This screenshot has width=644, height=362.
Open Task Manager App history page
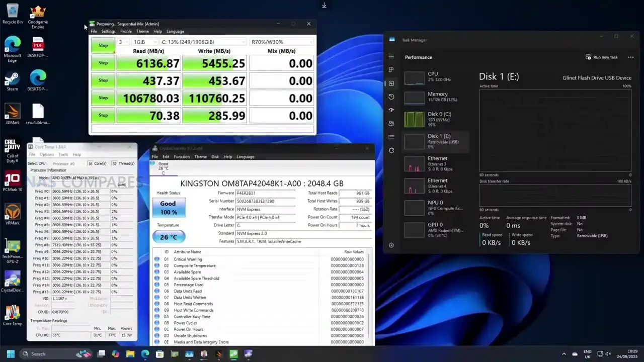(391, 97)
